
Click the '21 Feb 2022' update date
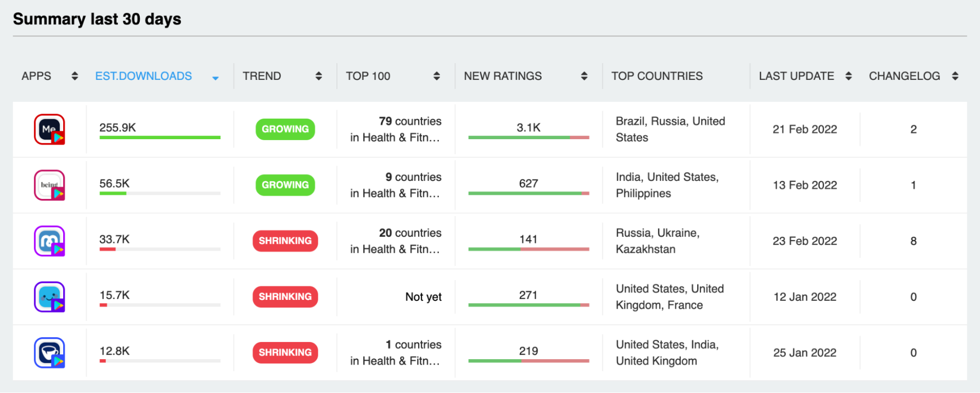coord(805,129)
